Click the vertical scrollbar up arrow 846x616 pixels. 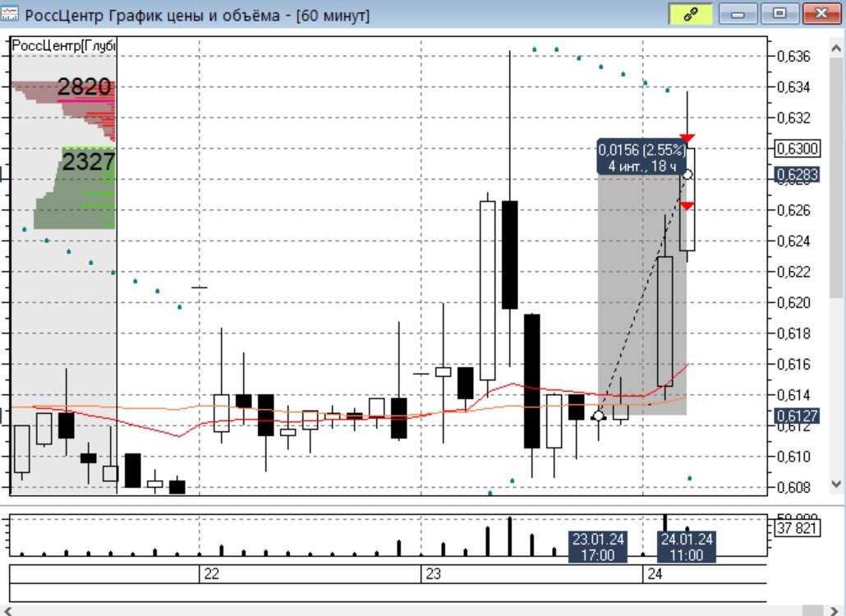point(836,48)
